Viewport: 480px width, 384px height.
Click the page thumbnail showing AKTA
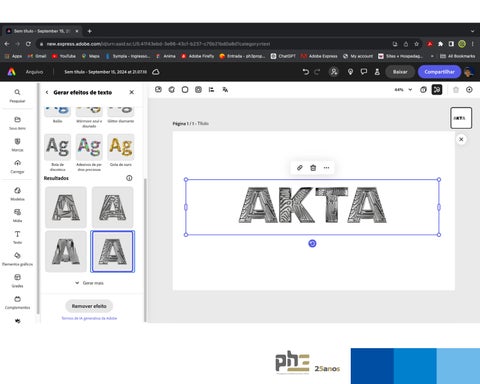click(x=461, y=118)
